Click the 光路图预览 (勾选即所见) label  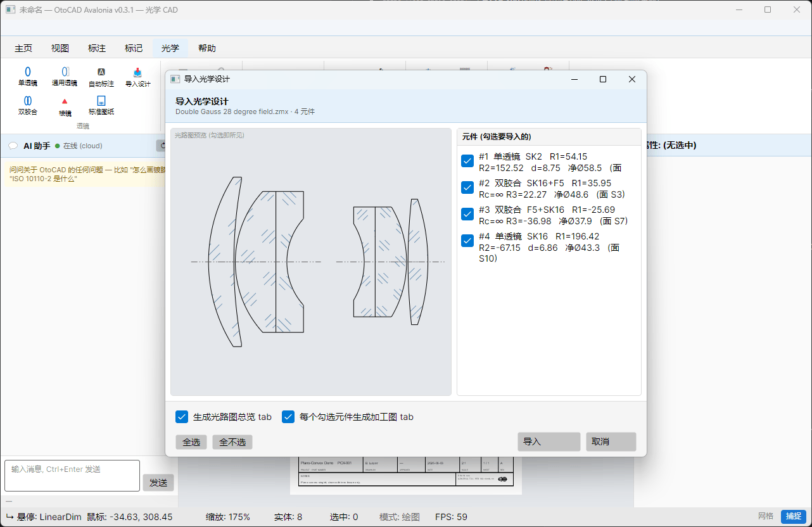pyautogui.click(x=210, y=135)
